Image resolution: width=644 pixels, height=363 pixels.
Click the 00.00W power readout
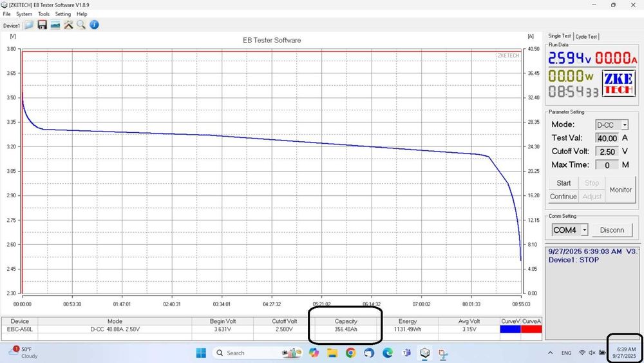(571, 75)
